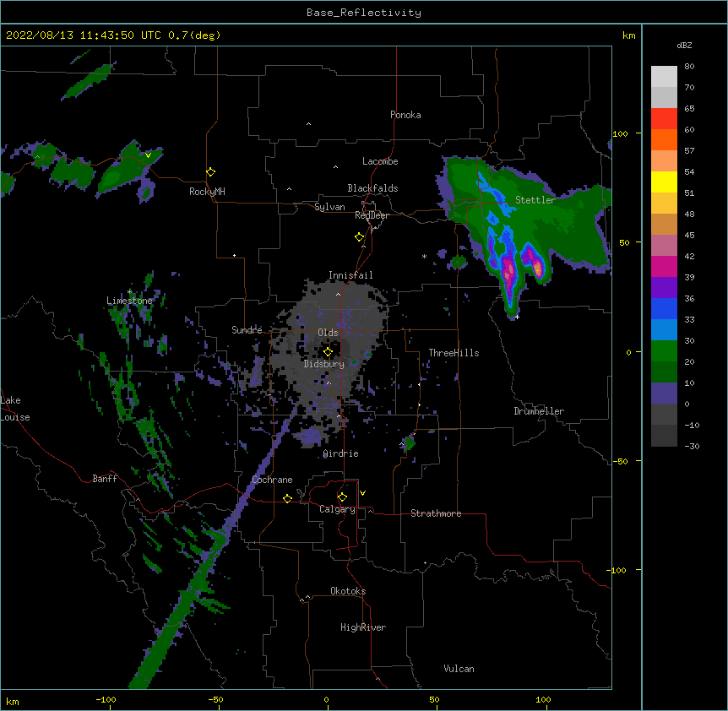Click the Stettler city label
The height and width of the screenshot is (711, 728).
(535, 200)
